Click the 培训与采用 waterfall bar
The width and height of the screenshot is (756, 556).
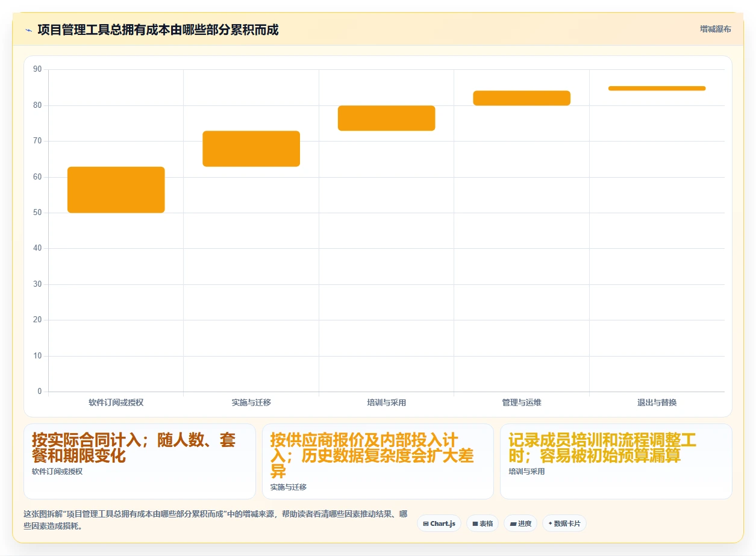[387, 118]
